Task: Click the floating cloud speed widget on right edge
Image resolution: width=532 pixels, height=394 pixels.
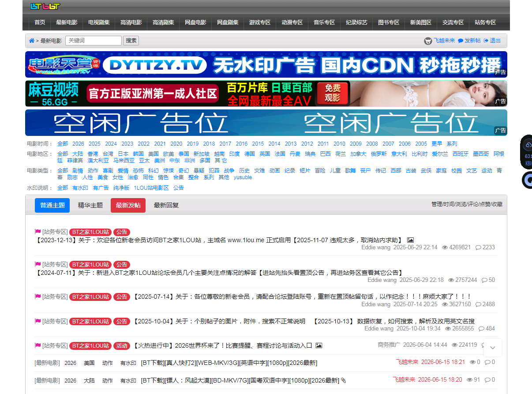Action: tap(527, 152)
